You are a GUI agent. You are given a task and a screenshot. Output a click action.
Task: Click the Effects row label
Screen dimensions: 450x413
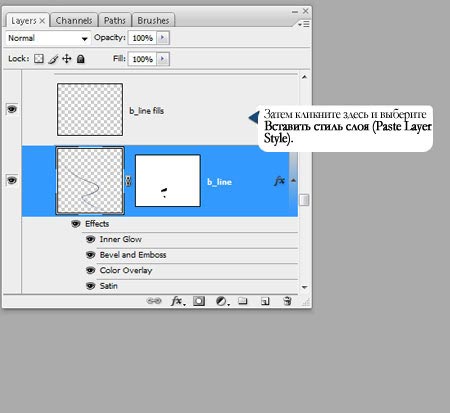click(97, 224)
